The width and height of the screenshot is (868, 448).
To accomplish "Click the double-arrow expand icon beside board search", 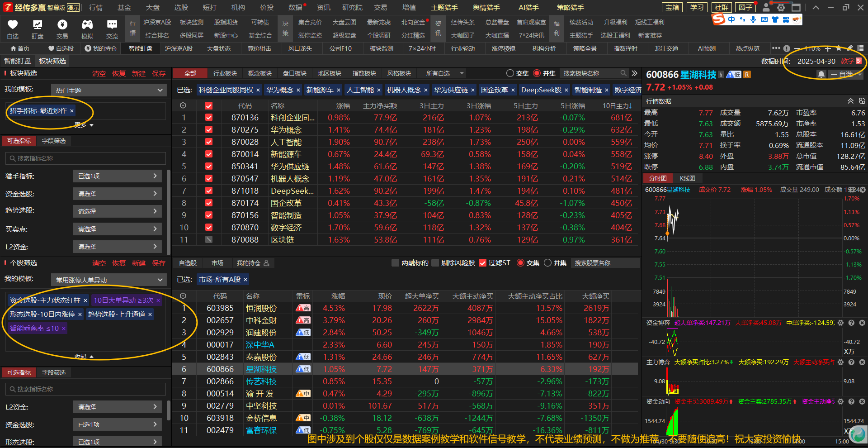I will 634,73.
